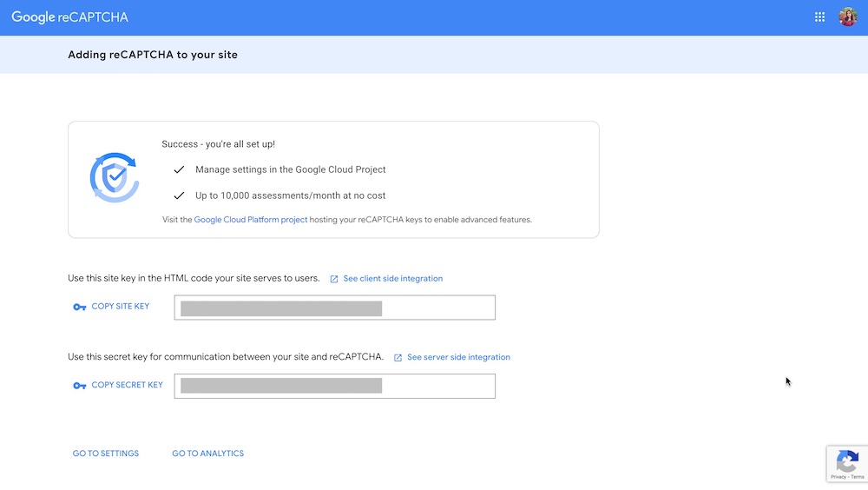Click the reCAPTCHA shield icon in success card

(x=115, y=178)
